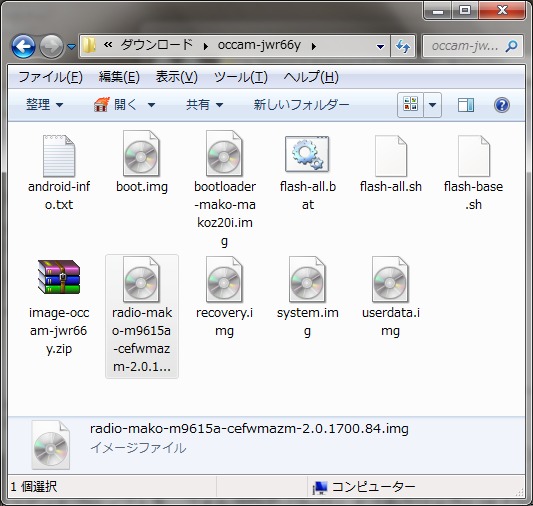Select the radio-mako-m9615a image file icon

(141, 279)
